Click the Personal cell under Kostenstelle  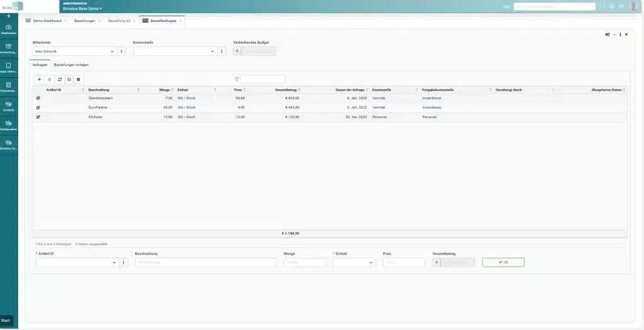tap(379, 117)
